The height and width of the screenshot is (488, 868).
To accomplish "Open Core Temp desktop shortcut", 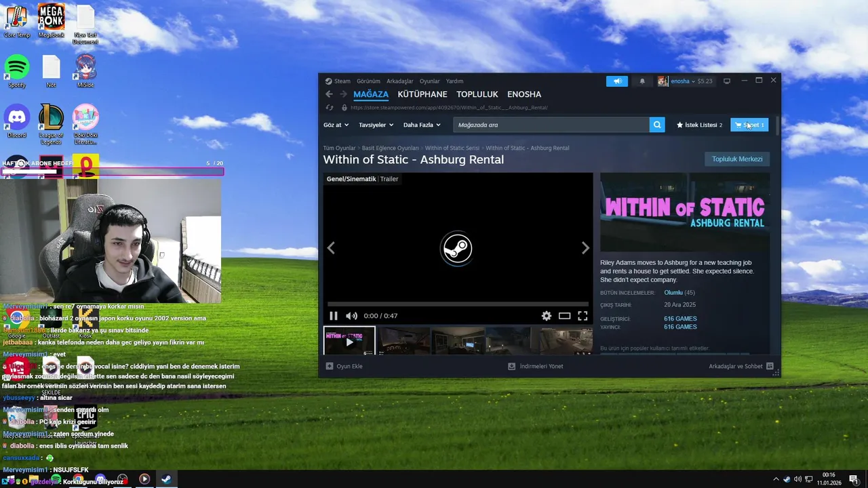I will (x=17, y=21).
